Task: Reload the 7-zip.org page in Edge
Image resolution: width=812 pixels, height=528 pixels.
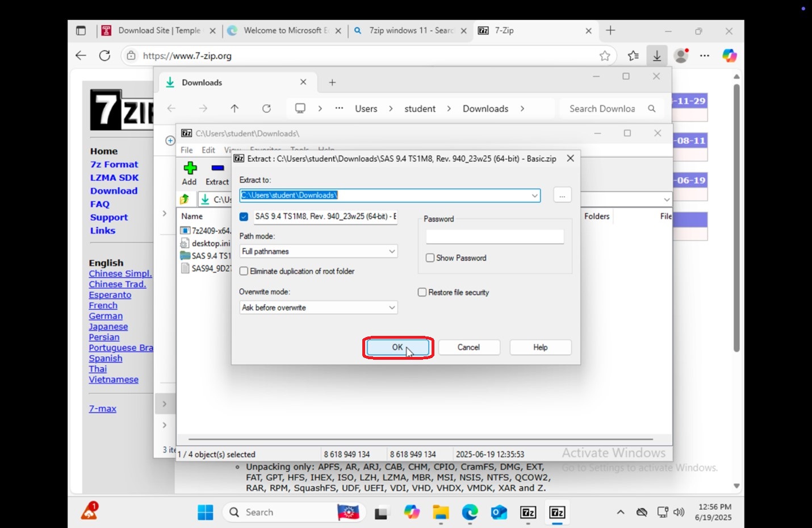Action: (104, 56)
